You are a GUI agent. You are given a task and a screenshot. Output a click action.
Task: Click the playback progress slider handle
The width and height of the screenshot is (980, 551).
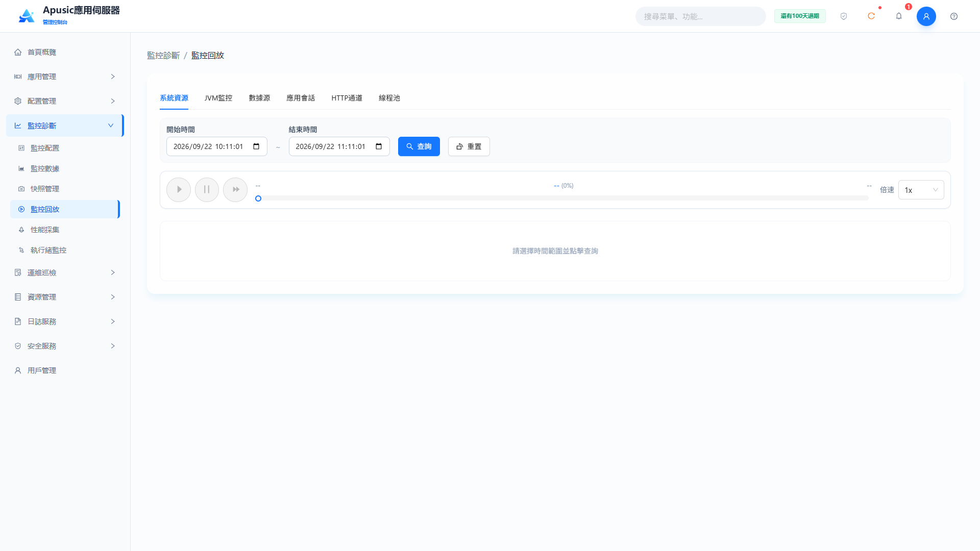pos(258,198)
